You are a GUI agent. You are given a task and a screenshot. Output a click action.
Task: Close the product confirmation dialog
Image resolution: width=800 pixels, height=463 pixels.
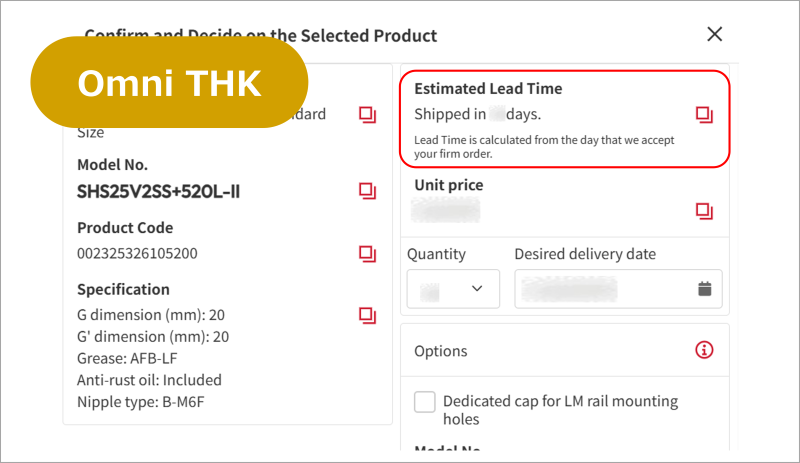(714, 34)
